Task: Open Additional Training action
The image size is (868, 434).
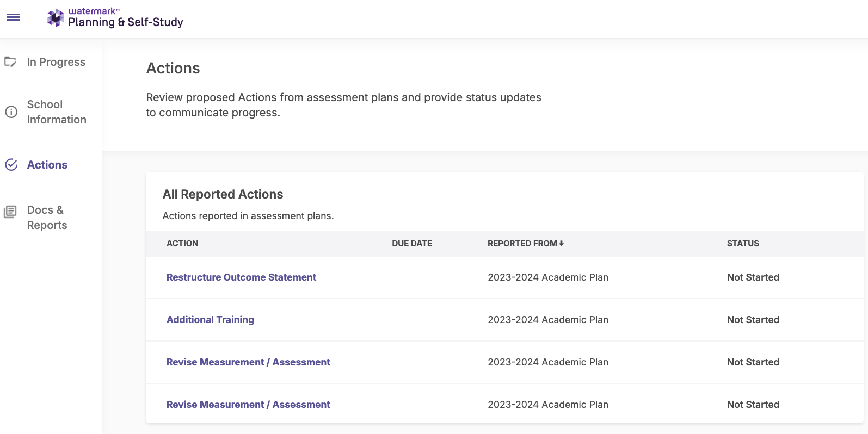Action: [x=210, y=320]
